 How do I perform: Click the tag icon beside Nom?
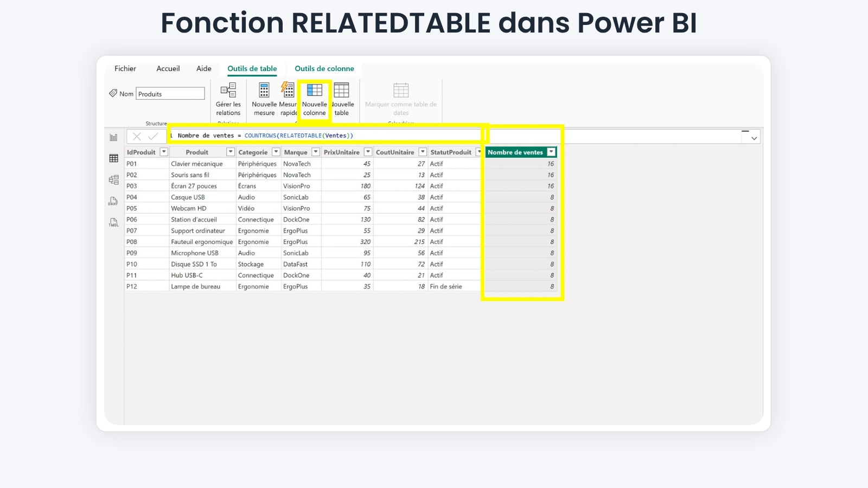tap(113, 93)
